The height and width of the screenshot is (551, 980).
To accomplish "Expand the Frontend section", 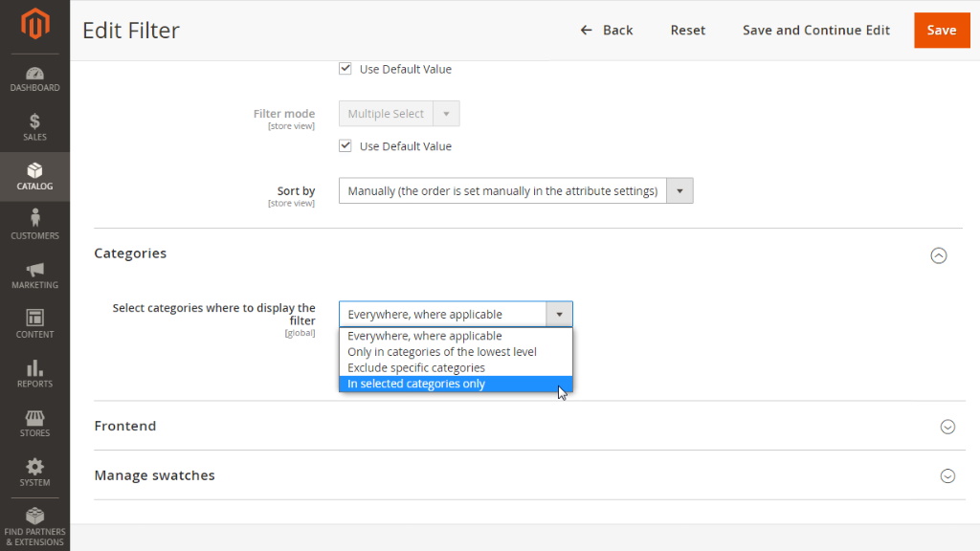I will 947,426.
